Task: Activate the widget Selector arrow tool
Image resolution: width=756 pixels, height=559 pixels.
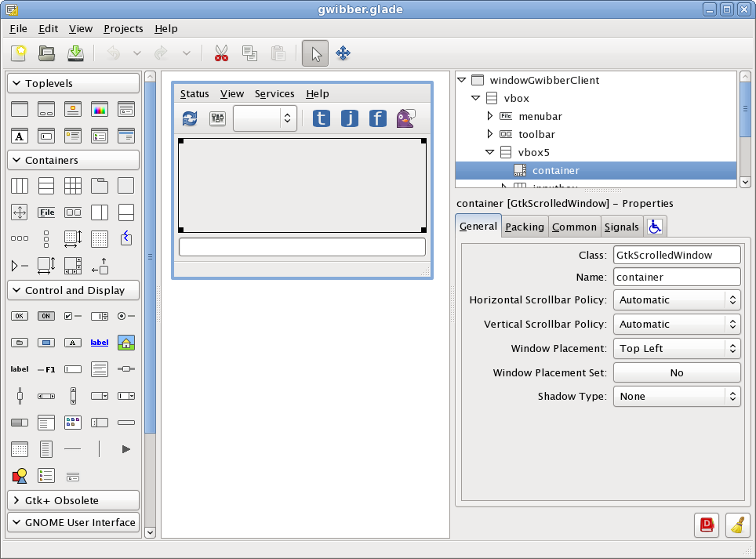Action: [x=315, y=53]
